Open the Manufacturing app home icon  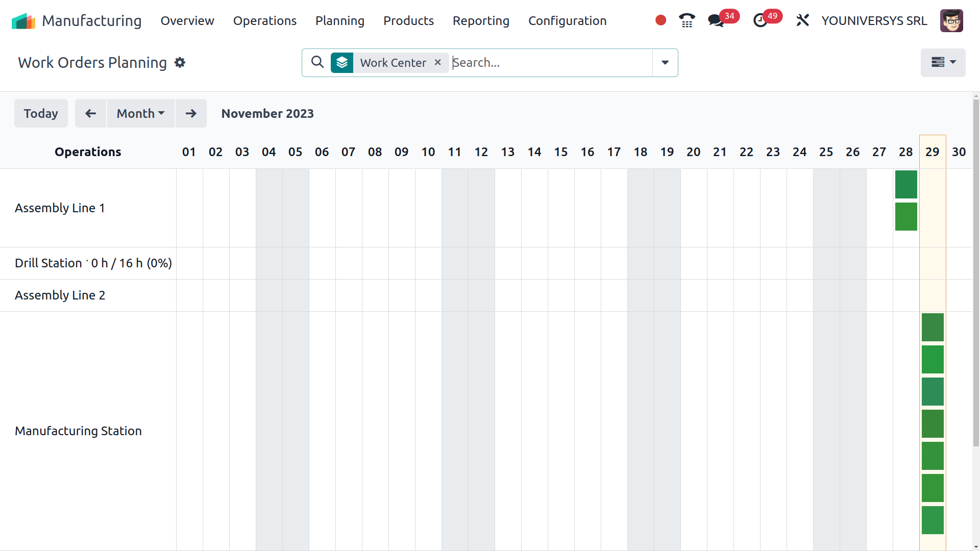[22, 20]
